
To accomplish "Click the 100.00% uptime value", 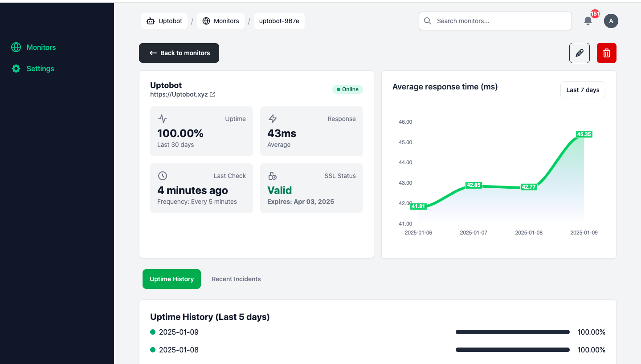I will (180, 133).
